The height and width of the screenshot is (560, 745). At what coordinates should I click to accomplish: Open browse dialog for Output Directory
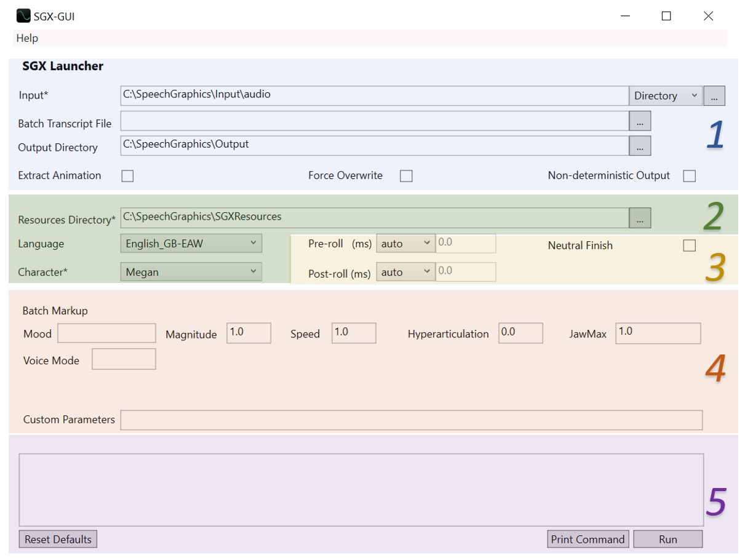(640, 146)
